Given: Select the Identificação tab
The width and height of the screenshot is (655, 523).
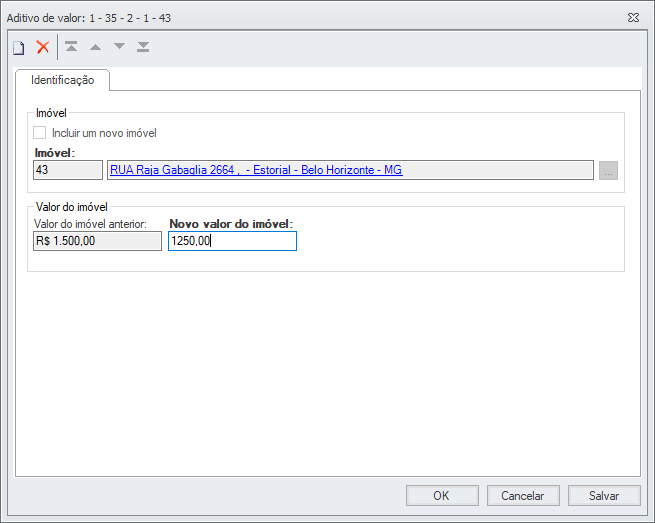Looking at the screenshot, I should (63, 80).
